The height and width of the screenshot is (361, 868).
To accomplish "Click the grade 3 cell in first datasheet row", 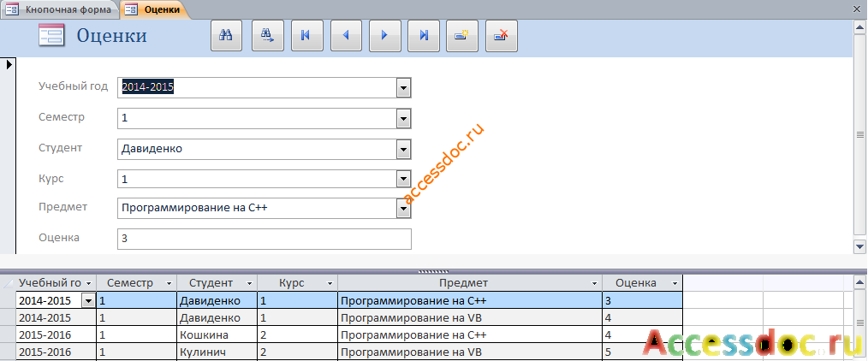I will point(642,301).
